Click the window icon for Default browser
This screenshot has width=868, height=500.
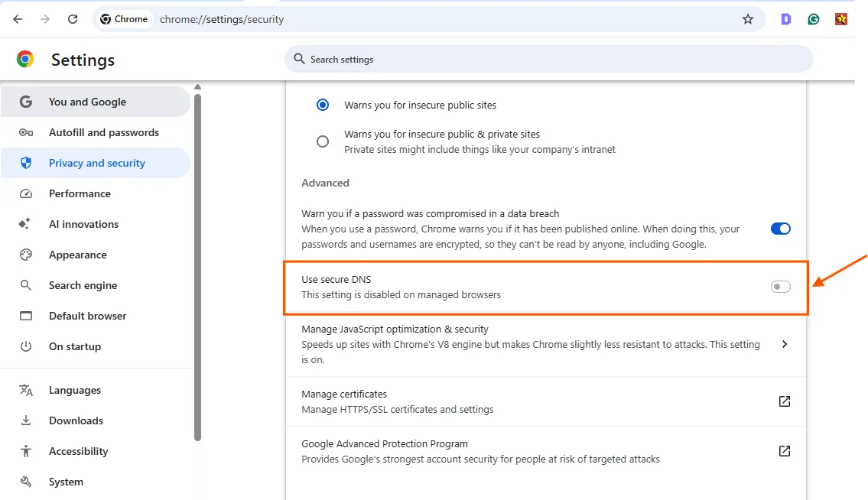coord(25,316)
